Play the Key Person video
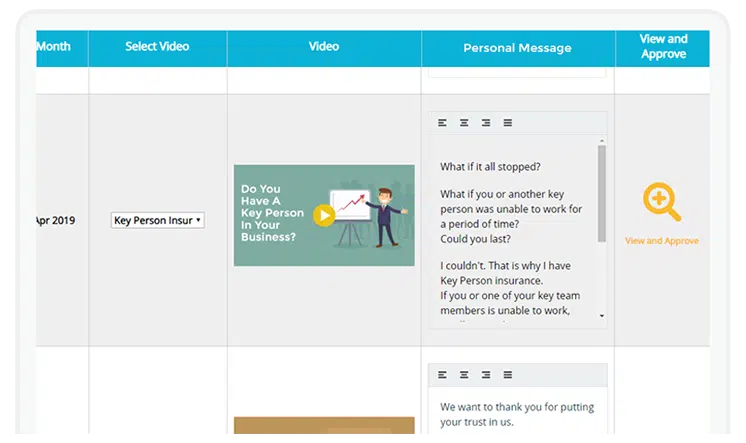Image resolution: width=746 pixels, height=443 pixels. pos(323,215)
